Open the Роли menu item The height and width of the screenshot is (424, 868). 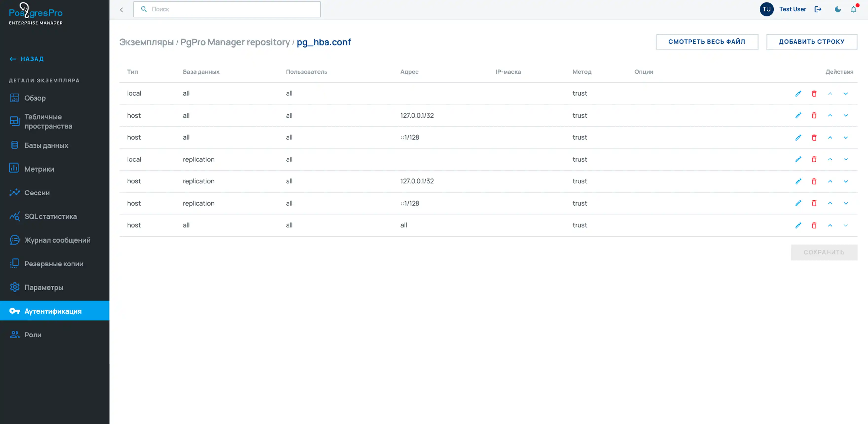(33, 335)
